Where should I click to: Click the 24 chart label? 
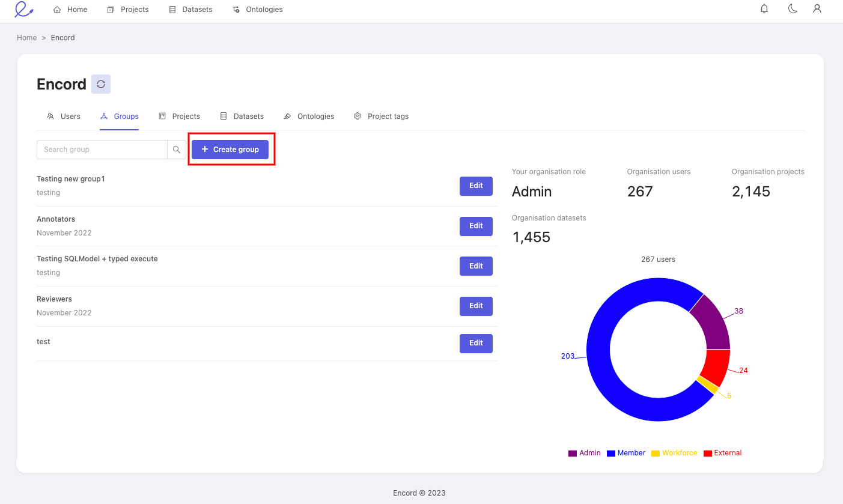click(x=743, y=371)
